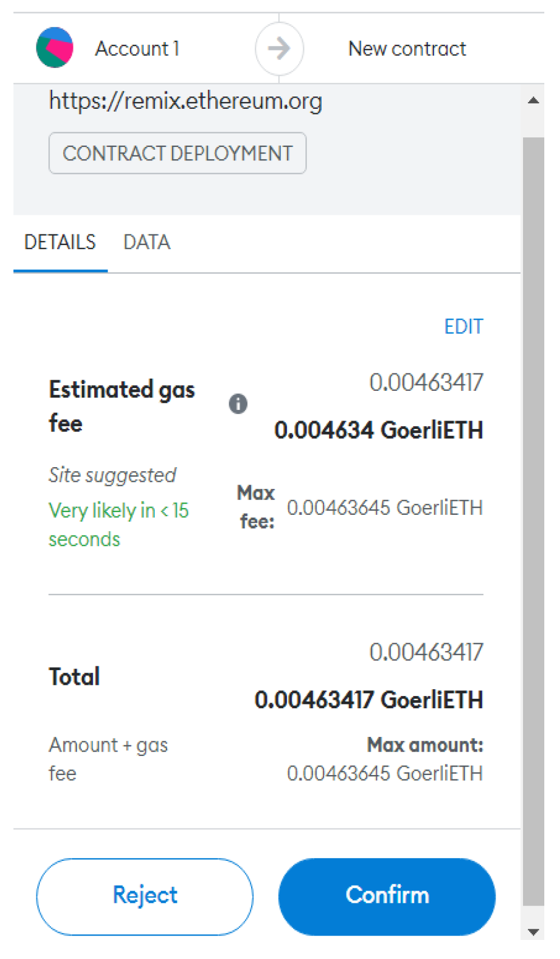The image size is (560, 959).
Task: Click the remix.ethereum.org origin URL
Action: tap(186, 102)
